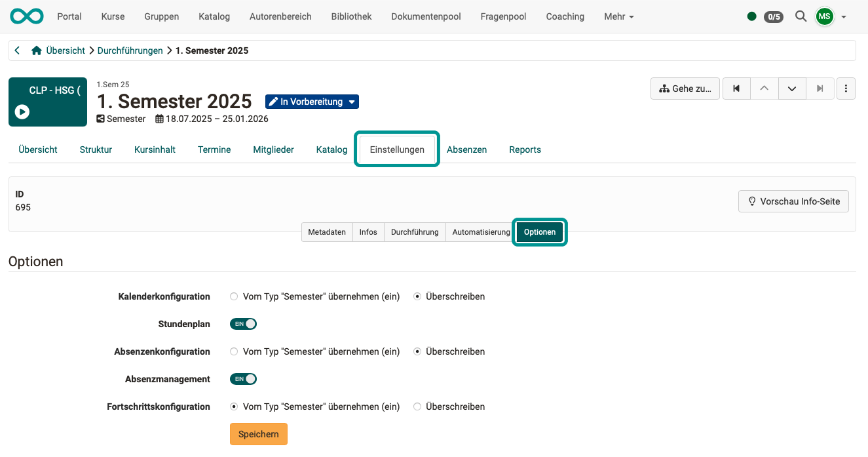Disable the Stundenplan toggle
868x457 pixels.
tap(243, 323)
